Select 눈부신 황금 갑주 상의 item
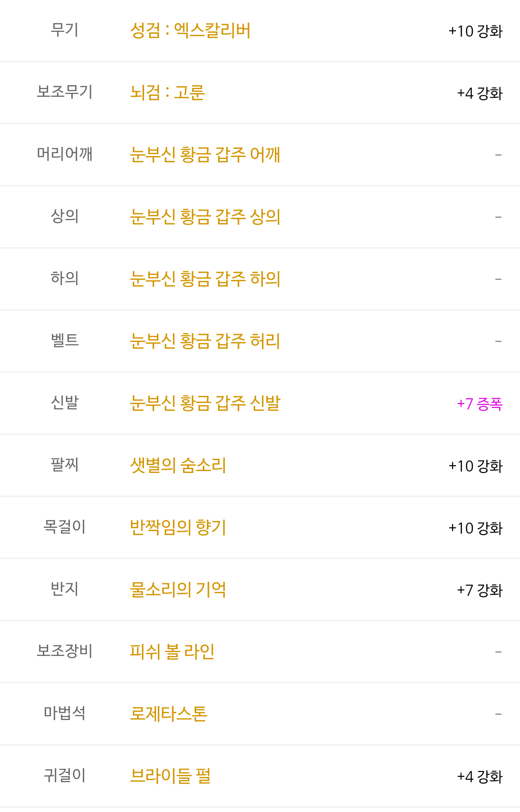The image size is (520, 812). pyautogui.click(x=205, y=217)
